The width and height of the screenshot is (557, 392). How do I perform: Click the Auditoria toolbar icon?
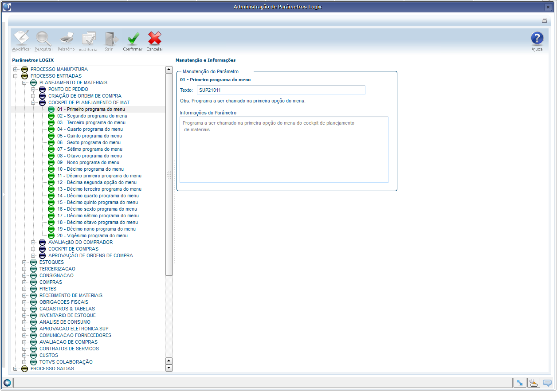[88, 39]
